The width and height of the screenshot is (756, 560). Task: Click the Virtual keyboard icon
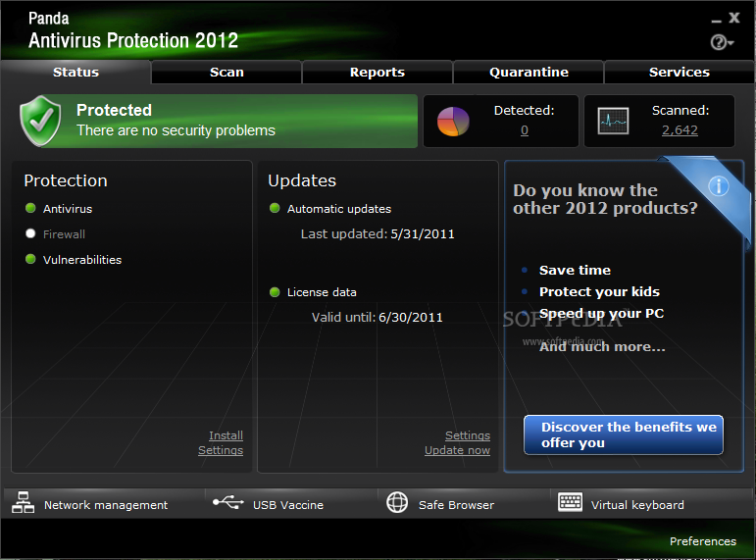pyautogui.click(x=570, y=502)
